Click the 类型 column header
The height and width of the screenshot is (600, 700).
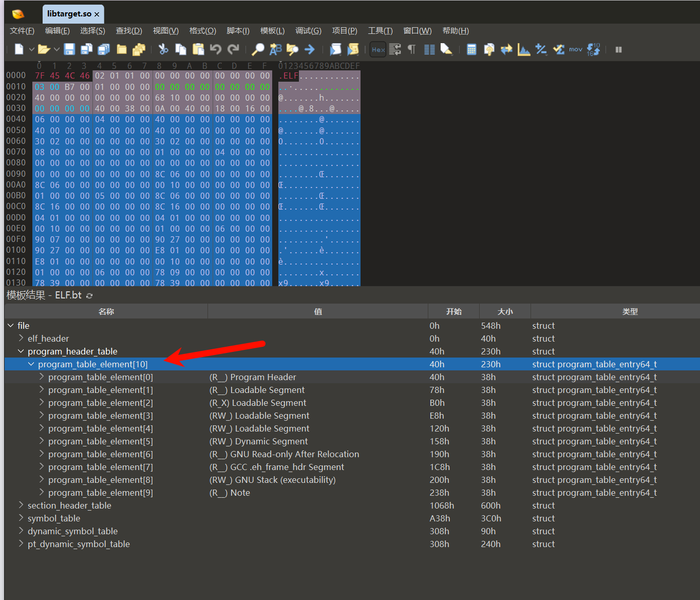pos(630,311)
